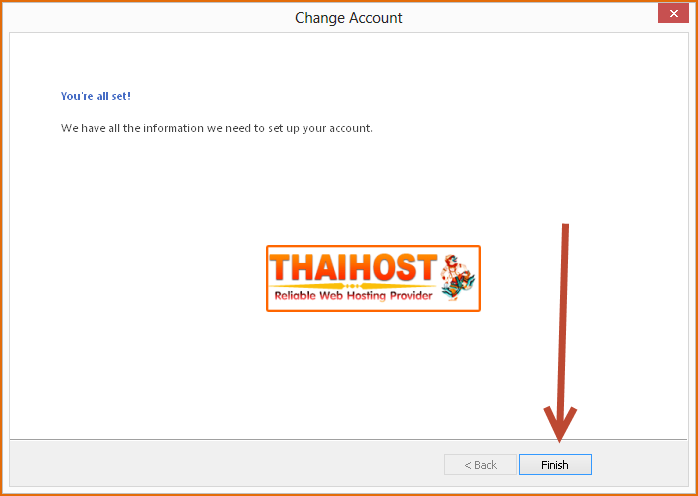
Task: Click the THAIHOST wordmark text
Action: point(353,268)
